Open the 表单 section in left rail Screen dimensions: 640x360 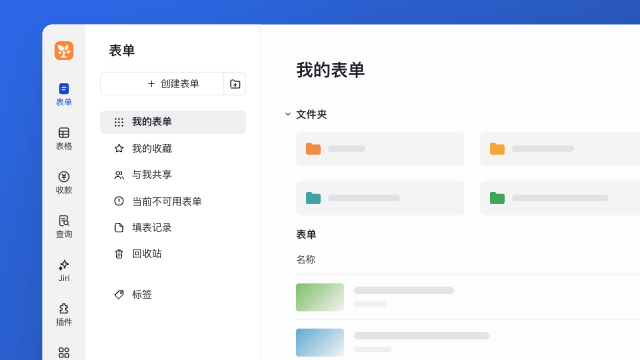(64, 95)
